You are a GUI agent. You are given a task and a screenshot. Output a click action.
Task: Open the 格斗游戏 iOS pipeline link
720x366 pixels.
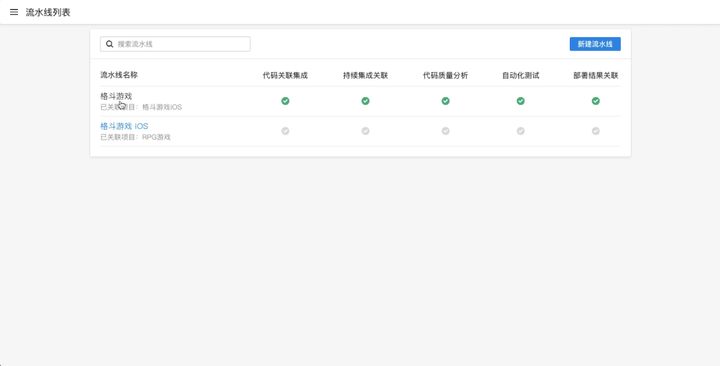[124, 126]
